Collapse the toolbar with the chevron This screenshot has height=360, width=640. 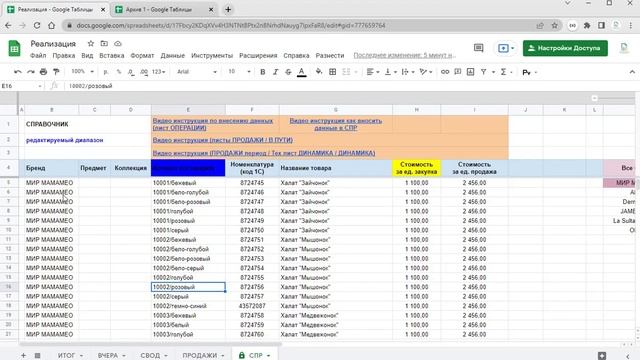[x=632, y=72]
